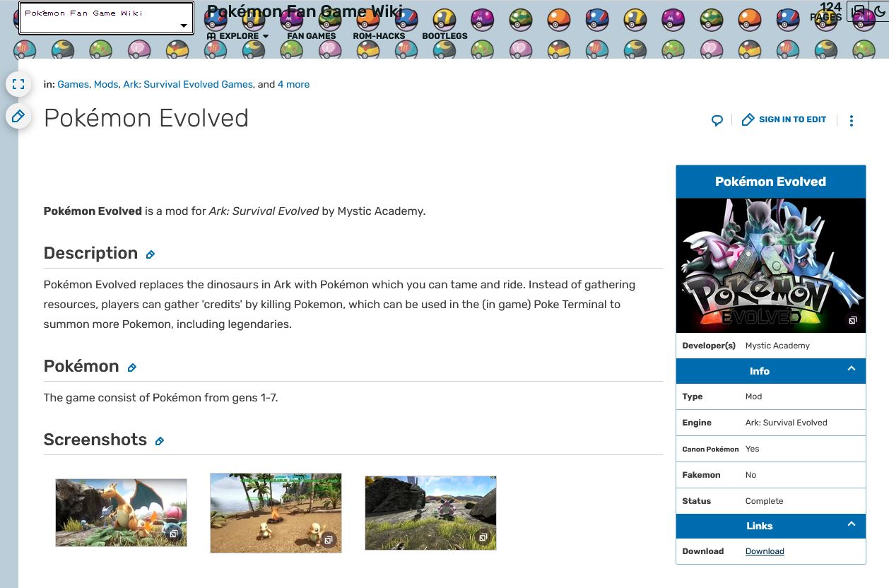Click the 'Canon Pokémon' row label
The height and width of the screenshot is (588, 889).
pos(710,449)
